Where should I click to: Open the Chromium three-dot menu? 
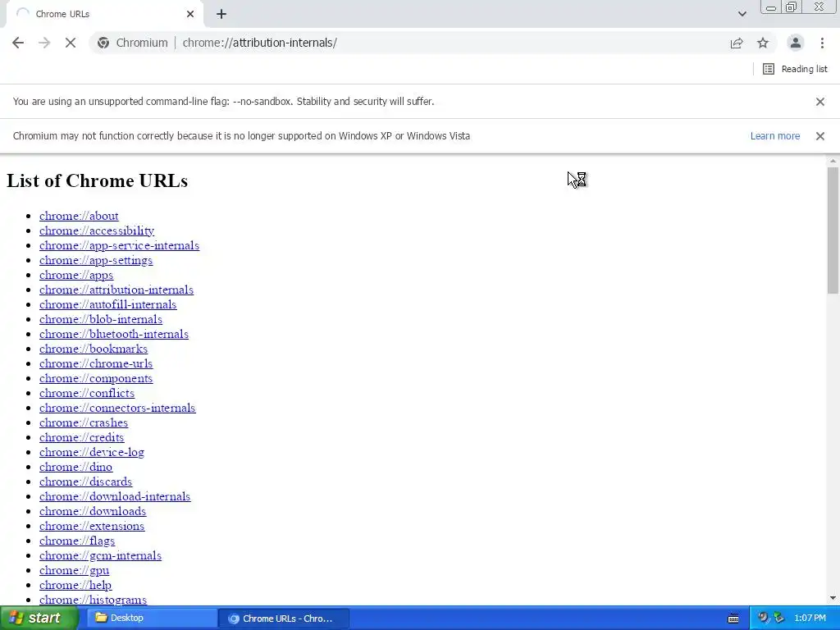(x=822, y=43)
